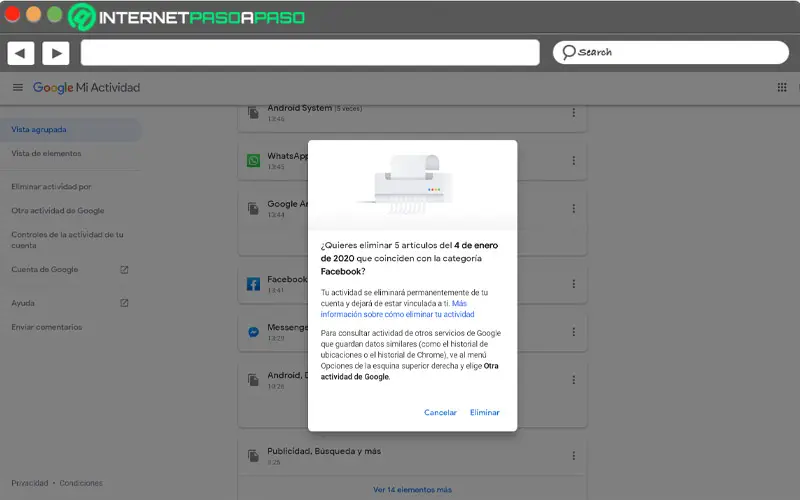Viewport: 800px width, 500px height.
Task: Open more options for Facebook entry
Action: pyautogui.click(x=573, y=284)
